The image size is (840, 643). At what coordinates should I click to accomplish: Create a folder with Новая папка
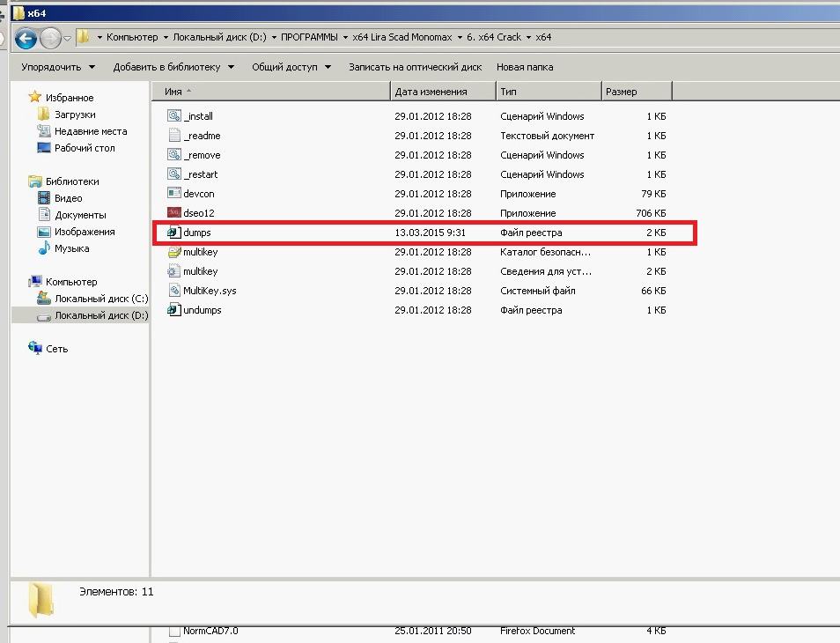pos(525,67)
